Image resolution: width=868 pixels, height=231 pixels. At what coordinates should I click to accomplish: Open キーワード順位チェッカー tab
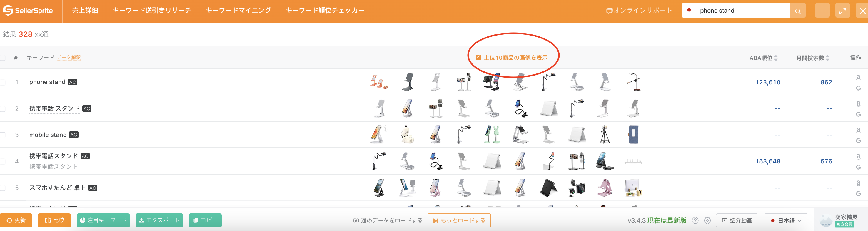pyautogui.click(x=325, y=11)
